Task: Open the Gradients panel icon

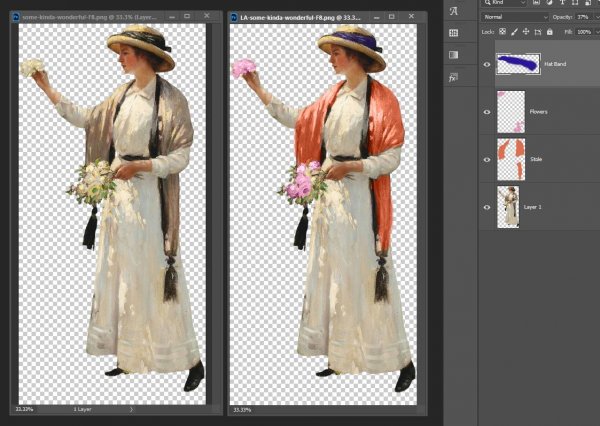Action: click(453, 55)
